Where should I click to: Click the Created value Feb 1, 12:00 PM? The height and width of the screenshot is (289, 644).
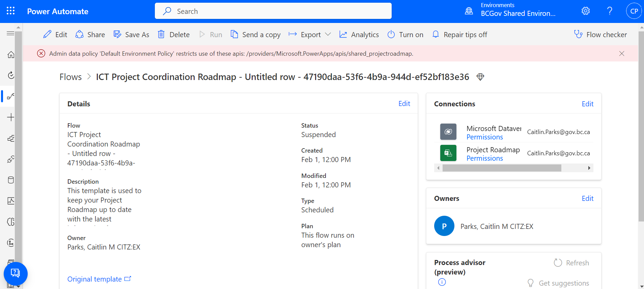[x=326, y=160]
